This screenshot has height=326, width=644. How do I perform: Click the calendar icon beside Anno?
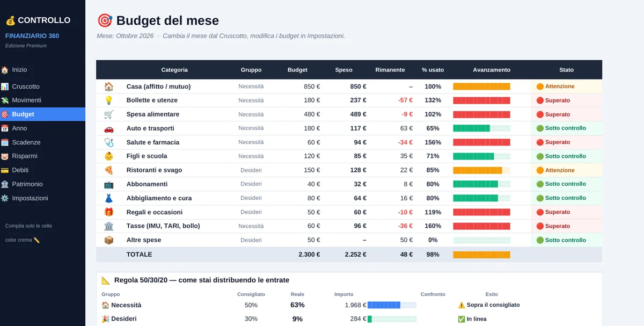click(x=5, y=128)
